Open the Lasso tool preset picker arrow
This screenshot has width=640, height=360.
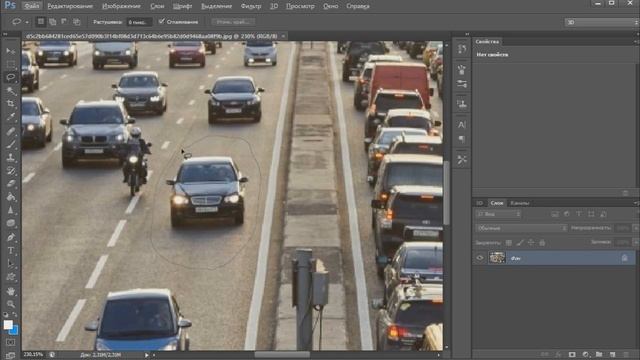[x=27, y=22]
